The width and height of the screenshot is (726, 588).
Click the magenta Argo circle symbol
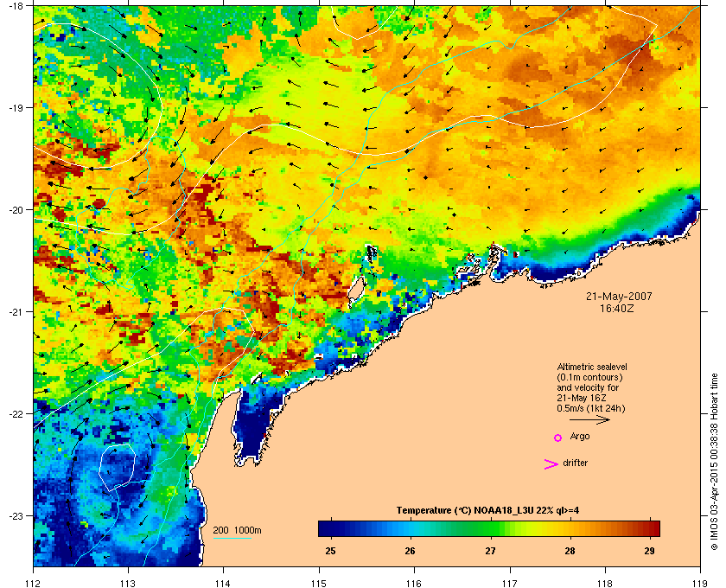558,438
